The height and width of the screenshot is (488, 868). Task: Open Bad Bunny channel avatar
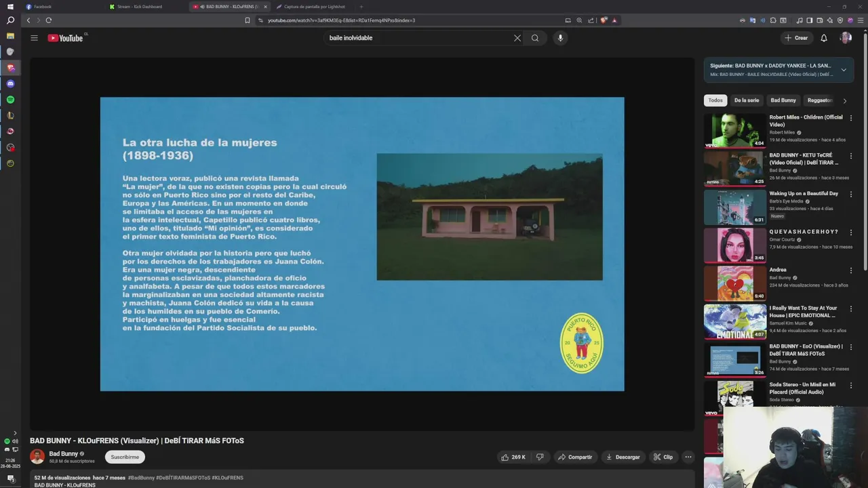(x=37, y=457)
